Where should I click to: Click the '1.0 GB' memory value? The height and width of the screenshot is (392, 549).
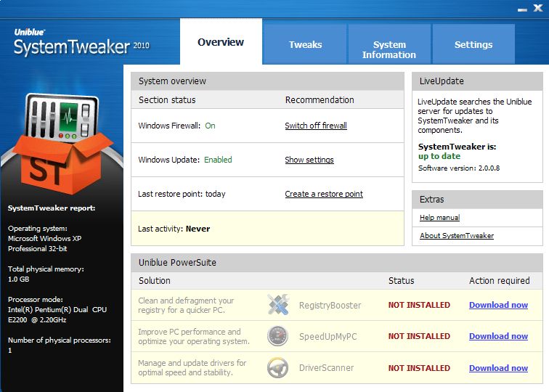pyautogui.click(x=19, y=279)
